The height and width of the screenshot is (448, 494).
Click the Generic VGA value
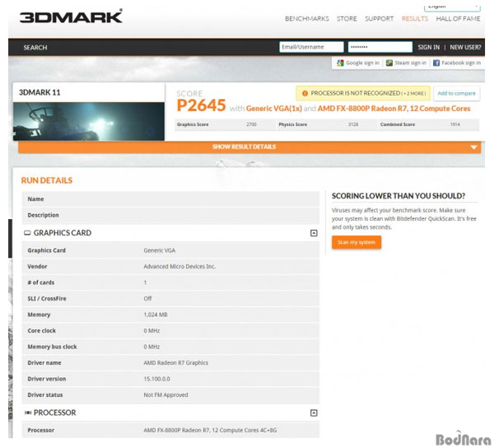point(160,250)
